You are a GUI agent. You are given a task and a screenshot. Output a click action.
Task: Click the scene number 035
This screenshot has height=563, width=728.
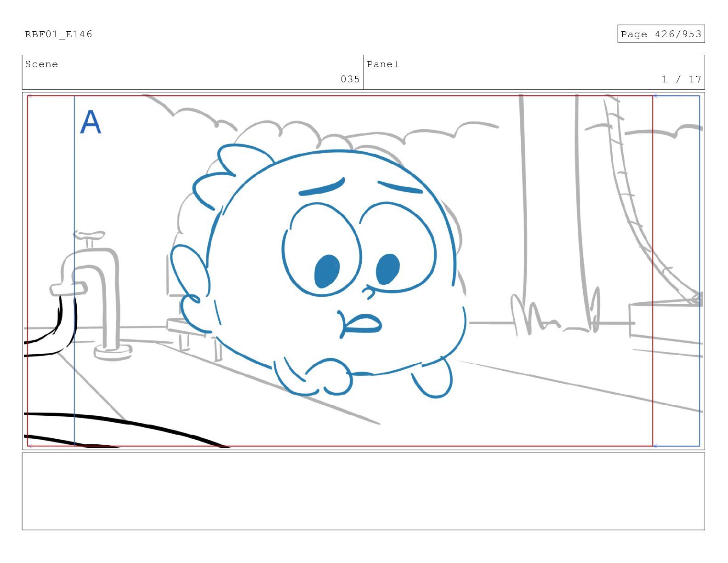click(350, 79)
